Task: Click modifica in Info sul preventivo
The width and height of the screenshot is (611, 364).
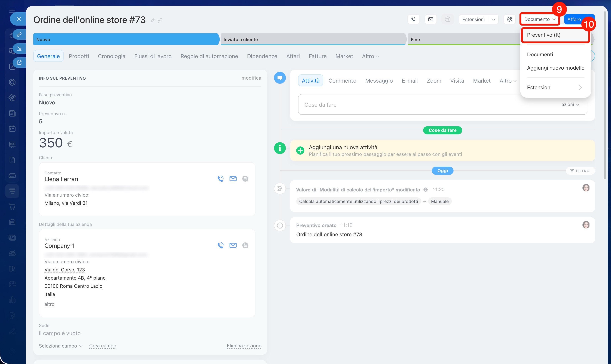Action: pos(251,78)
